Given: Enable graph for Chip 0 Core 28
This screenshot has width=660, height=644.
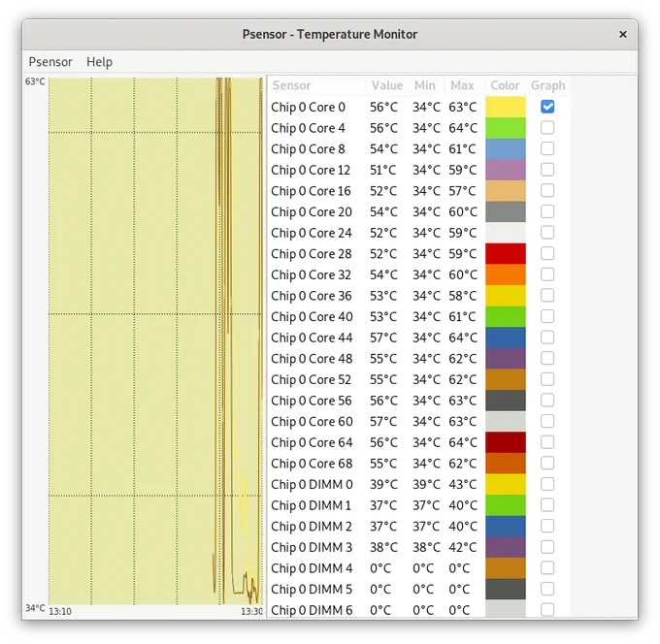Looking at the screenshot, I should pos(547,254).
